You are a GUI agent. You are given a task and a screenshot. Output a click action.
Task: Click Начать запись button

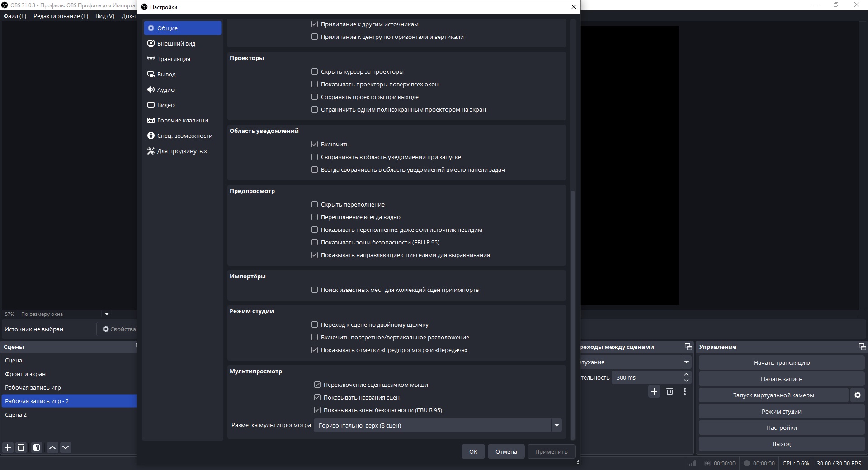pos(782,379)
